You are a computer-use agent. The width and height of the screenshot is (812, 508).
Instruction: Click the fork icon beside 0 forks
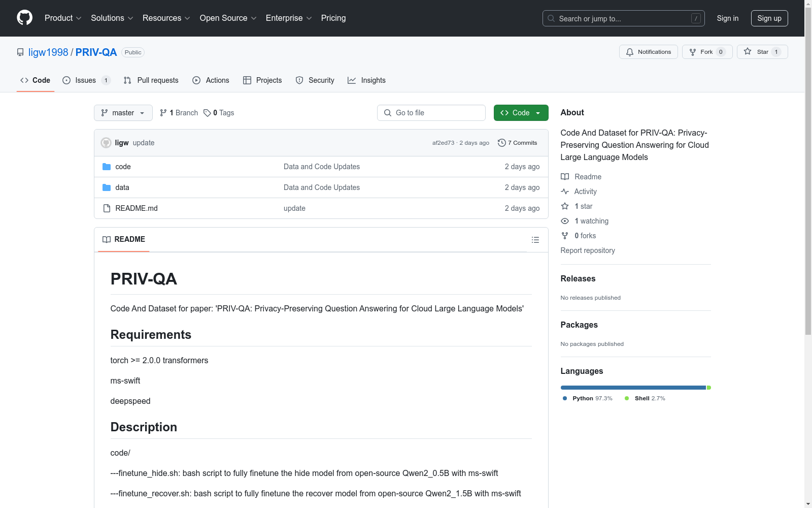[565, 236]
